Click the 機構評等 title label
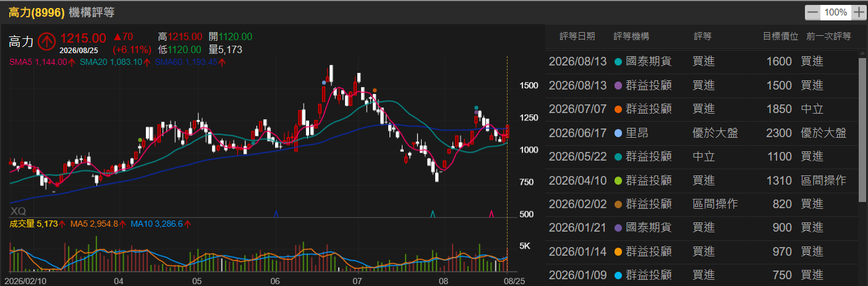This screenshot has height=286, width=868. [92, 12]
